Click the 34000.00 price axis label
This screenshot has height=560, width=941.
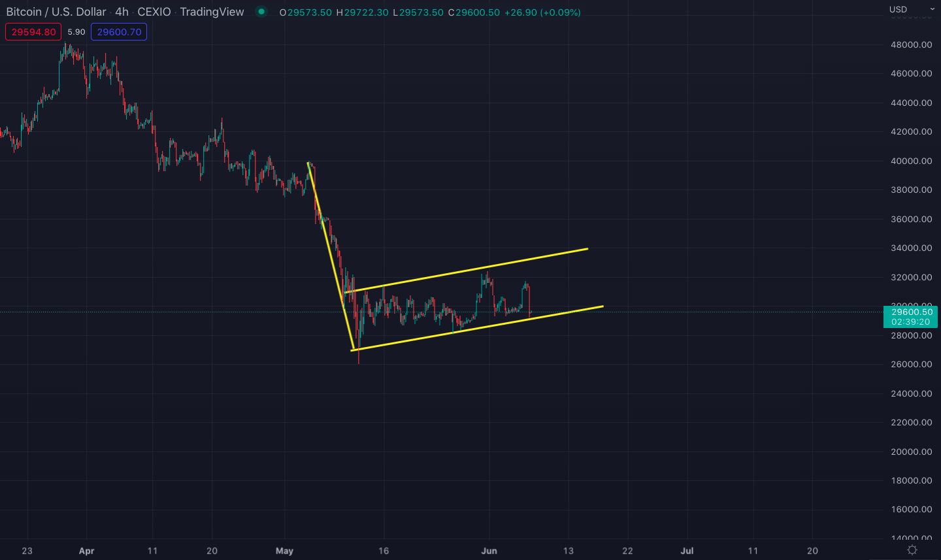(x=911, y=248)
